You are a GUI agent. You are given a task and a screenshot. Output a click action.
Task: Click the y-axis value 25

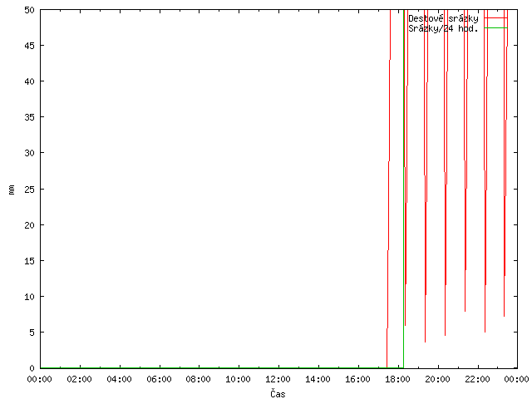tap(30, 190)
